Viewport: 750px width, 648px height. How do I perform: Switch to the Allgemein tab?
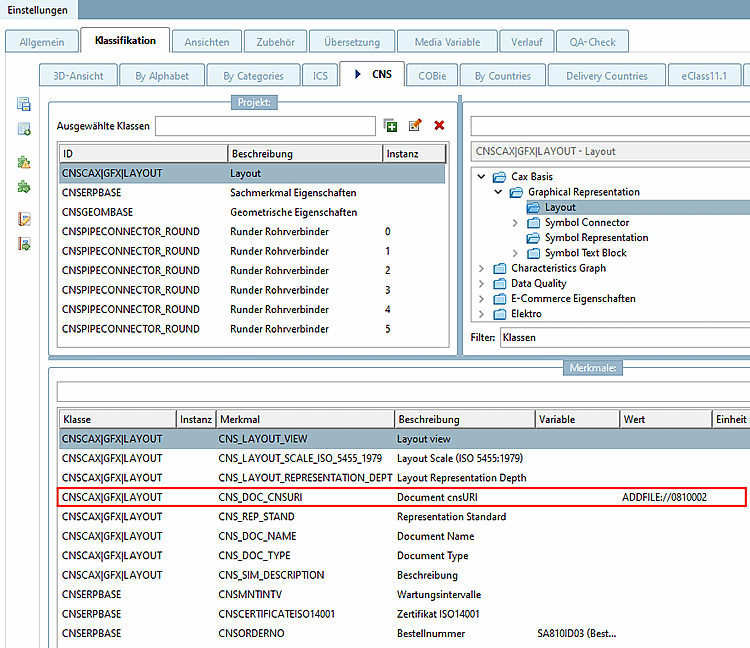click(x=41, y=42)
